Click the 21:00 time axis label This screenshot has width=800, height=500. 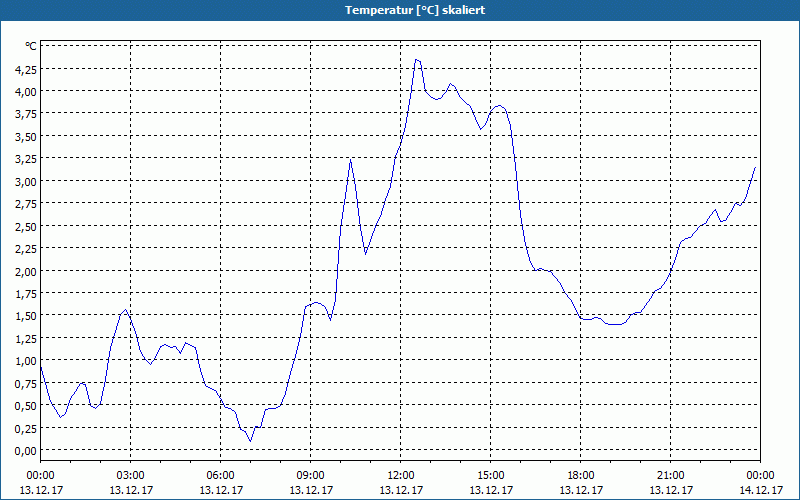click(x=670, y=476)
